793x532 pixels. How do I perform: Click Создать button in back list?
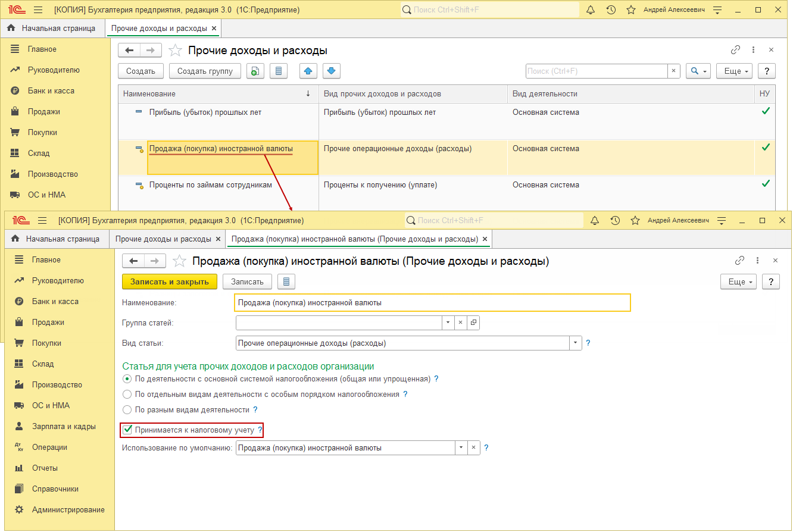(141, 71)
